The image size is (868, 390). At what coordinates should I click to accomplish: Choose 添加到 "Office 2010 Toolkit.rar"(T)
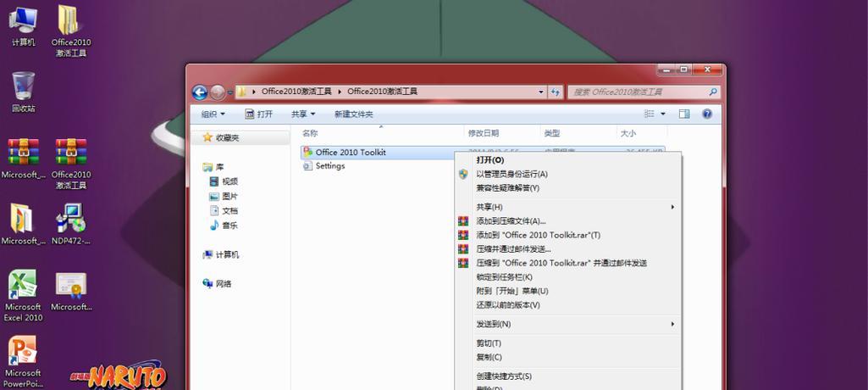[x=568, y=235]
